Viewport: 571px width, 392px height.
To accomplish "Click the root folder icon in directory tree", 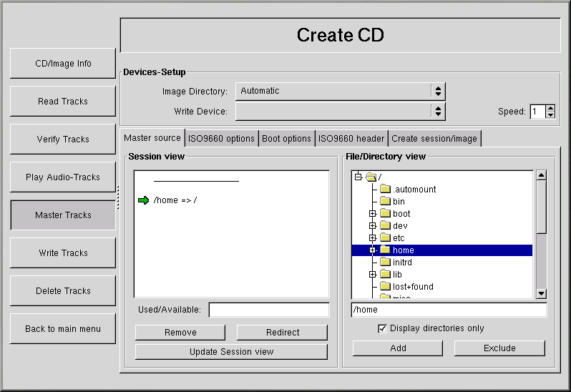I will (371, 177).
